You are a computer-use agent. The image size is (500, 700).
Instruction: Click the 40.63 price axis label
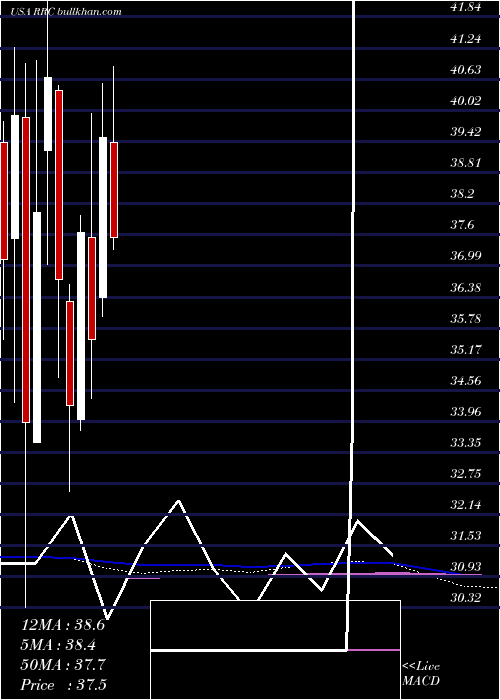(x=466, y=70)
